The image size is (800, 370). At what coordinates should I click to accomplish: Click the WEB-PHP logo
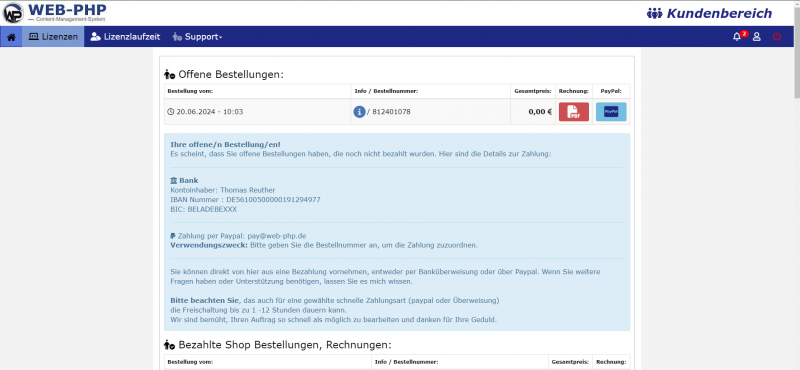(55, 13)
